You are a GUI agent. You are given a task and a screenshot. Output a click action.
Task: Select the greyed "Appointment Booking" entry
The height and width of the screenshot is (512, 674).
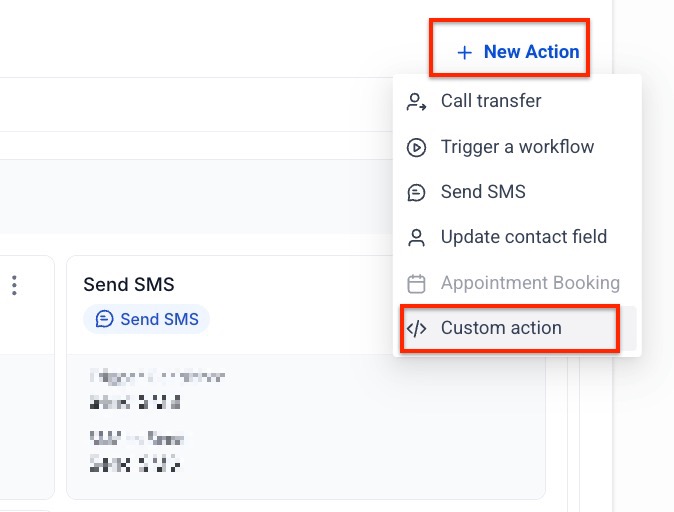(x=530, y=283)
